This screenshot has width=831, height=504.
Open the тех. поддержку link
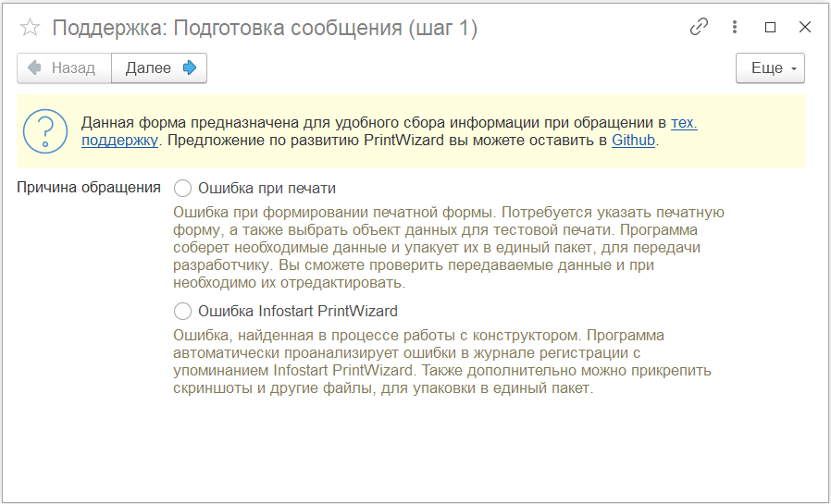point(684,122)
